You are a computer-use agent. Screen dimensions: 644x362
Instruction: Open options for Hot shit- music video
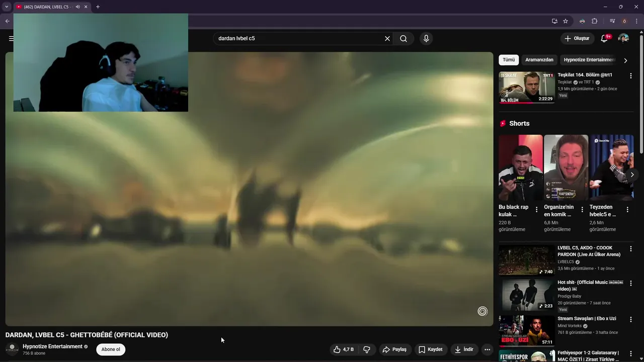pyautogui.click(x=630, y=284)
